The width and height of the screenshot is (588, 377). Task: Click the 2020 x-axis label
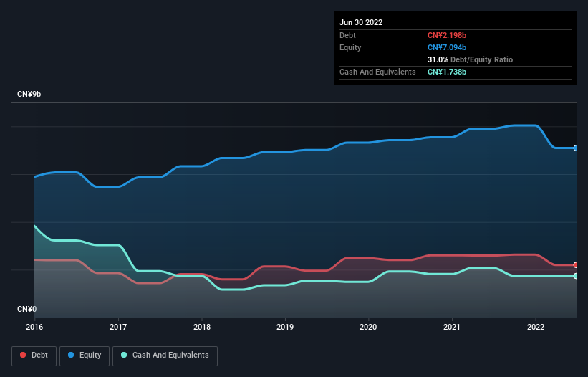368,327
